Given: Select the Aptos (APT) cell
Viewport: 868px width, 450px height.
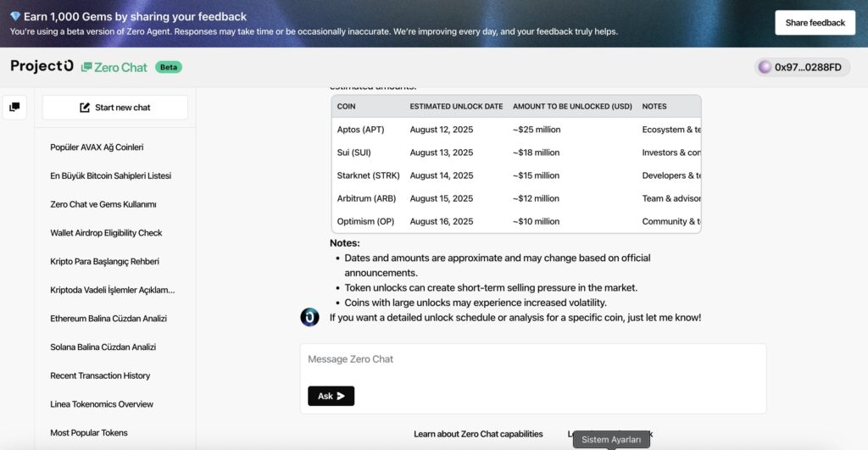Looking at the screenshot, I should (x=360, y=130).
